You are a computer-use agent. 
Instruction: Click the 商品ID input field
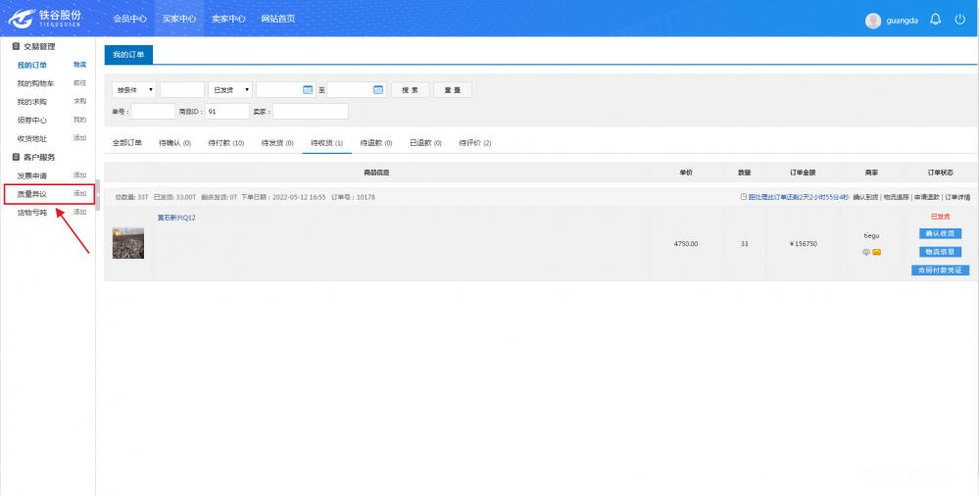pyautogui.click(x=227, y=112)
